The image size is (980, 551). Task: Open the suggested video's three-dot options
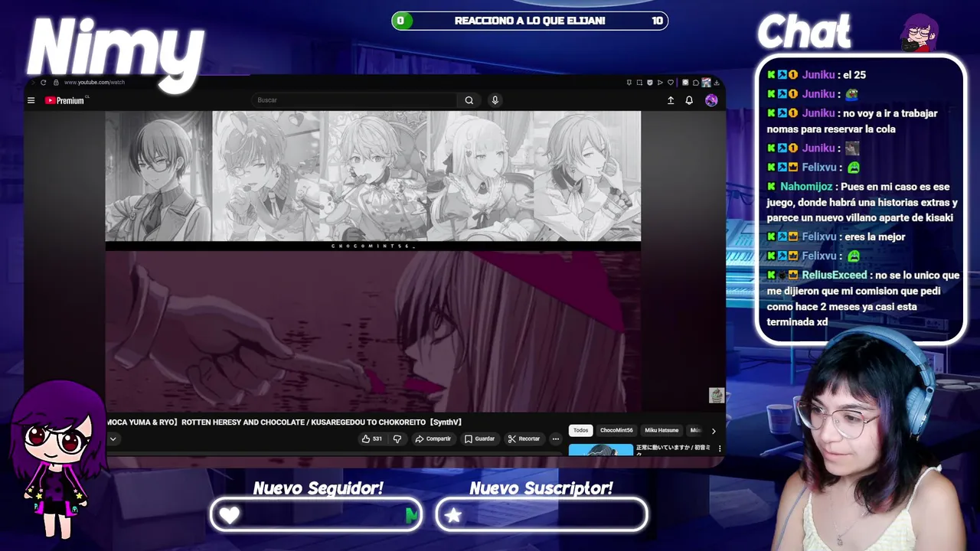pyautogui.click(x=720, y=448)
